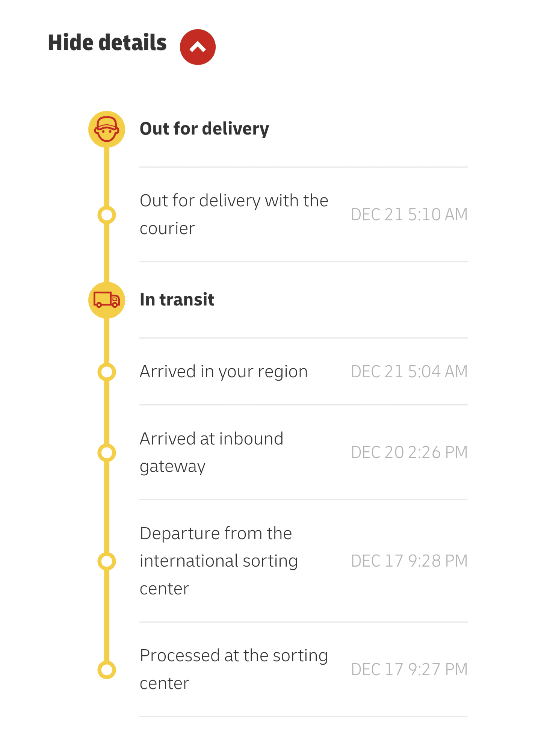The height and width of the screenshot is (756, 541).
Task: Click the Hide details heading
Action: [107, 42]
